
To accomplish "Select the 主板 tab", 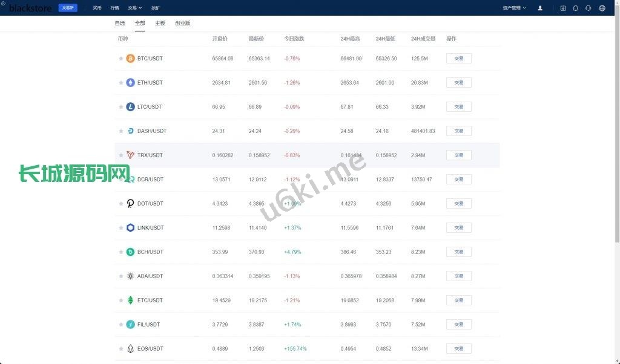I will (160, 23).
